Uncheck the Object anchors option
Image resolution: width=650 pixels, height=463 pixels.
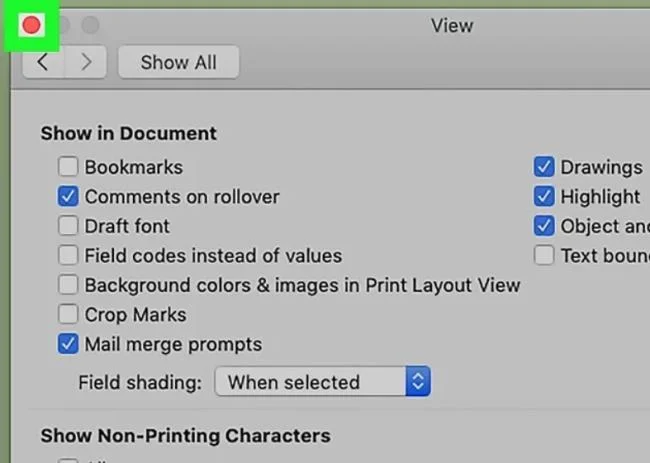tap(544, 226)
